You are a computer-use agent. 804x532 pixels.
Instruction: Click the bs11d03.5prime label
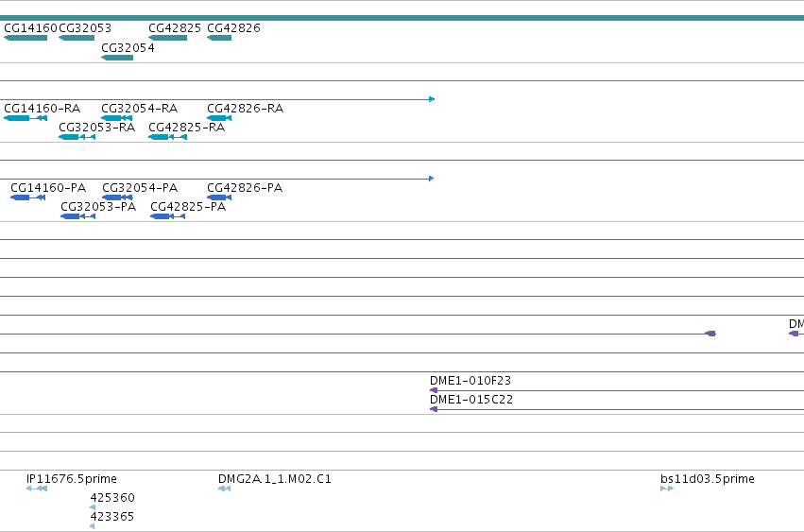point(708,479)
